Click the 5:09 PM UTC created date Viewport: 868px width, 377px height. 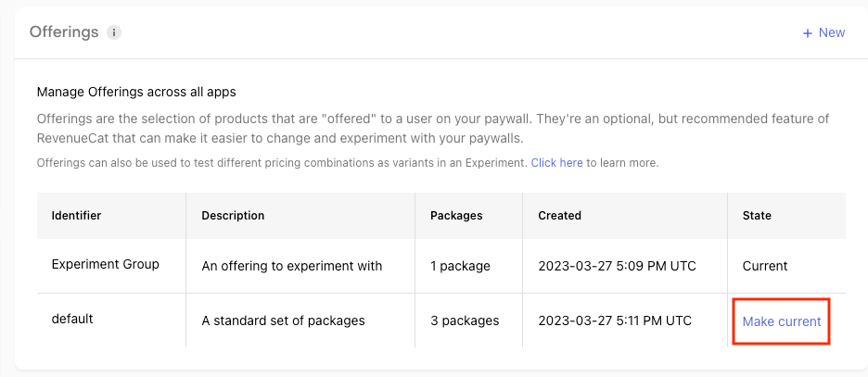point(617,266)
